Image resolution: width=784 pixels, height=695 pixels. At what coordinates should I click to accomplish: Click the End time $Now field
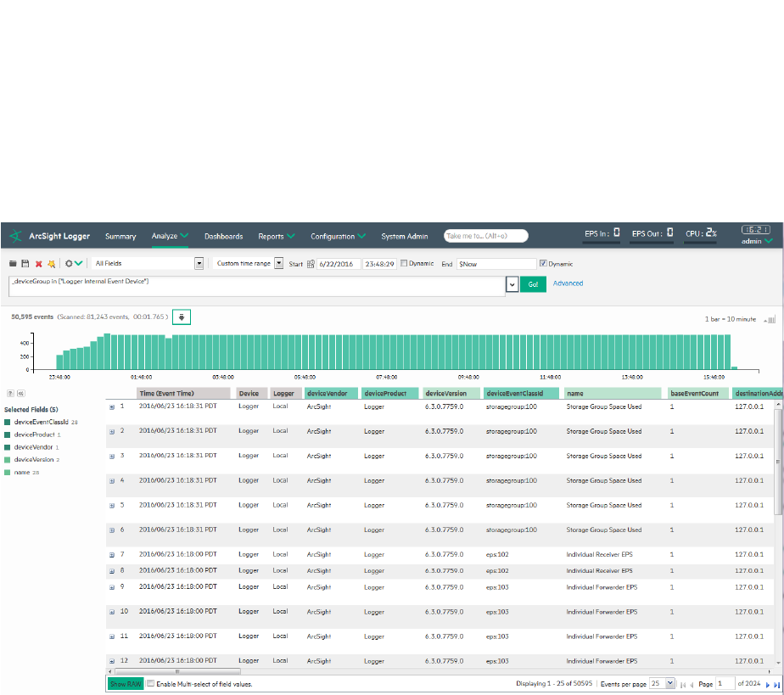pyautogui.click(x=496, y=264)
